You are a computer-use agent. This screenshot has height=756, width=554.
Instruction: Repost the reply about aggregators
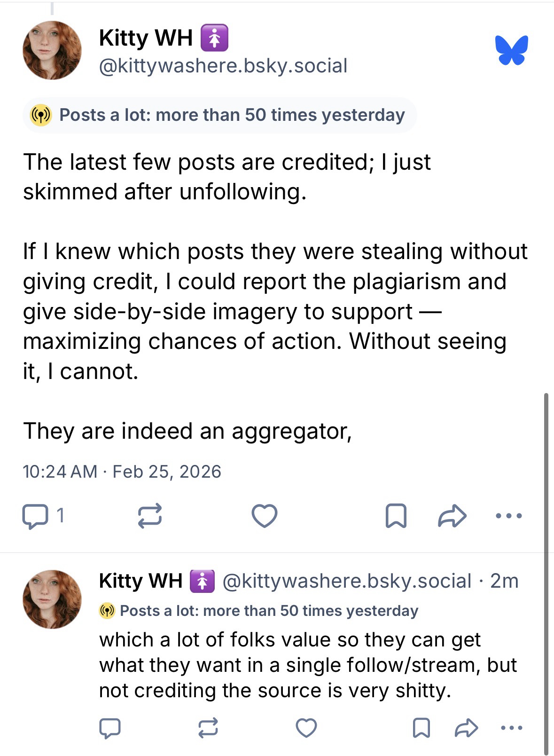208,728
